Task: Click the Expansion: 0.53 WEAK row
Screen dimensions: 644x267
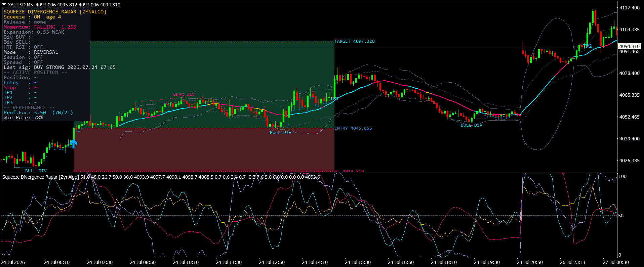Action: tap(34, 32)
